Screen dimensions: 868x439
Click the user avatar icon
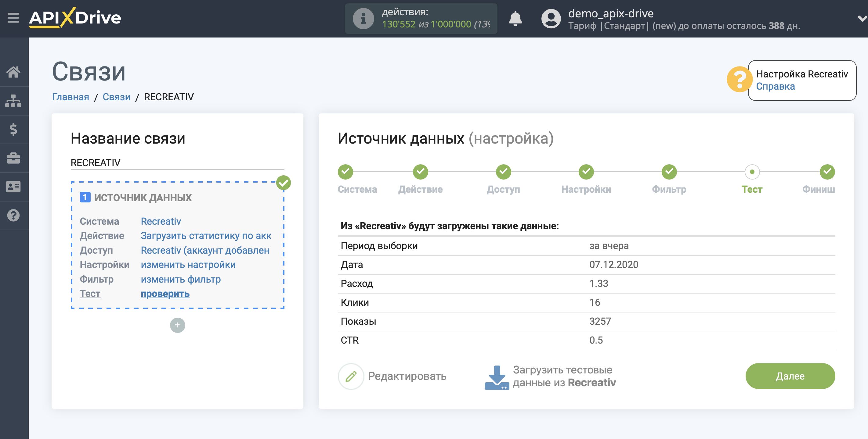point(551,19)
